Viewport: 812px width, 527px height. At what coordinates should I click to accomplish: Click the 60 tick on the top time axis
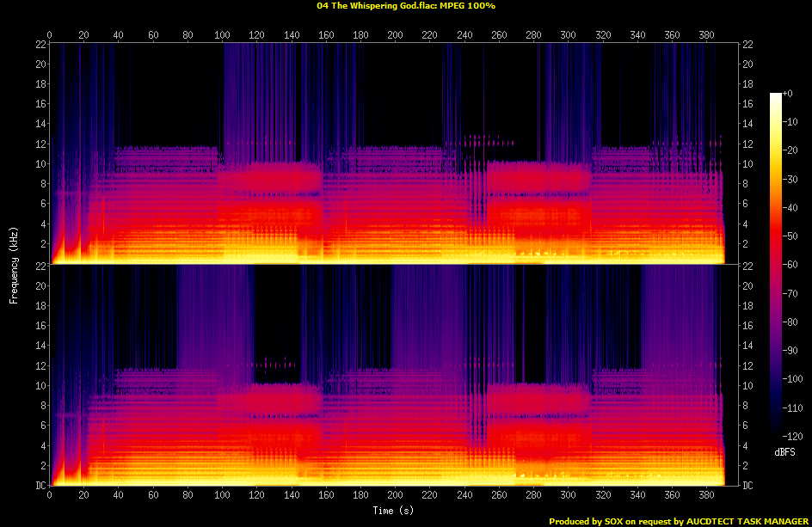pos(153,35)
